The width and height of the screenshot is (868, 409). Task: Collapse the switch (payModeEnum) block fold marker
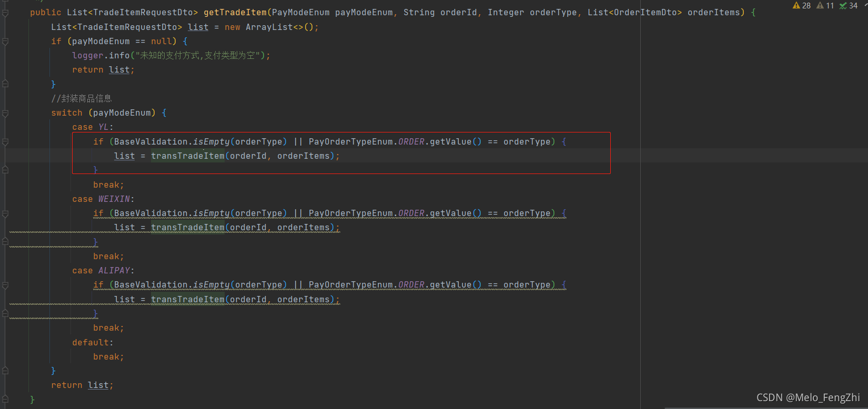coord(5,113)
